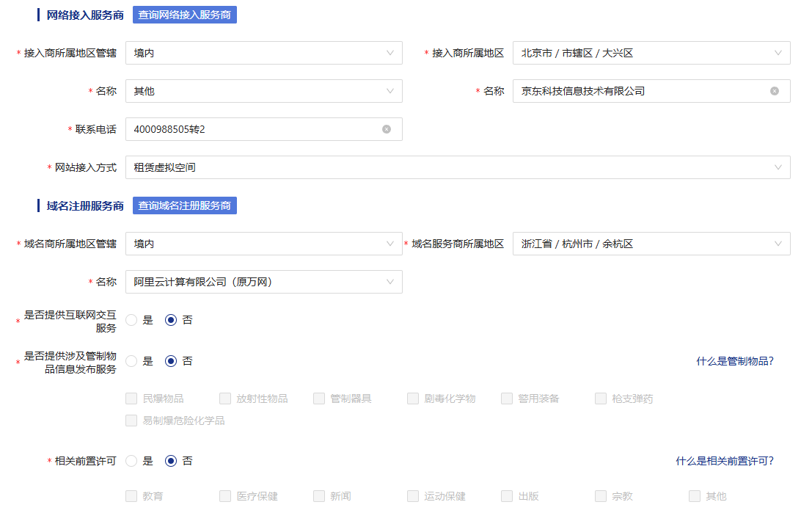This screenshot has width=812, height=524.
Task: Expand 接入商所属地区 region selector
Action: pyautogui.click(x=651, y=53)
